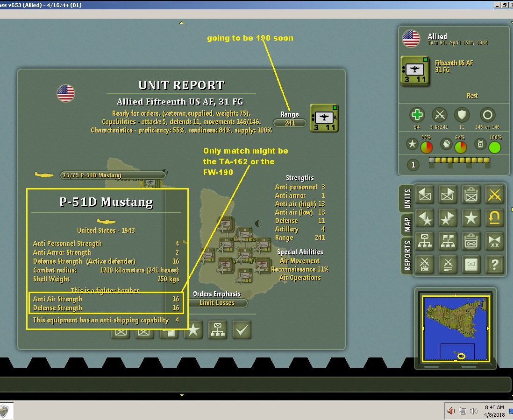Click the plain star formation icon
The image size is (513, 420).
pyautogui.click(x=471, y=217)
